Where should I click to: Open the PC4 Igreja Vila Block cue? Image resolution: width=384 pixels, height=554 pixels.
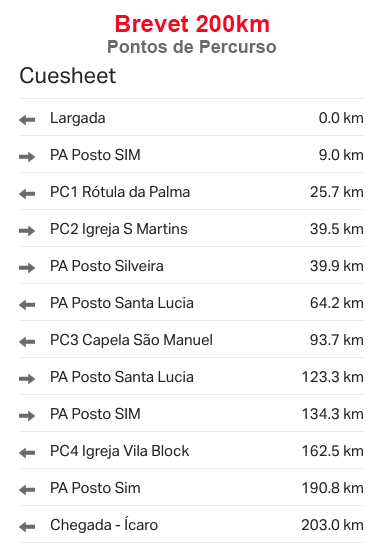[191, 451]
